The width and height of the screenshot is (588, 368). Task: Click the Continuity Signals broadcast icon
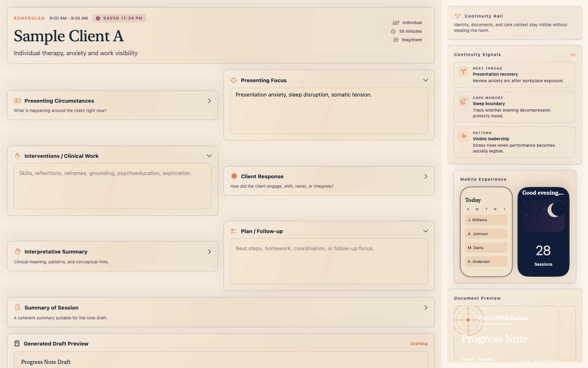[x=573, y=55]
